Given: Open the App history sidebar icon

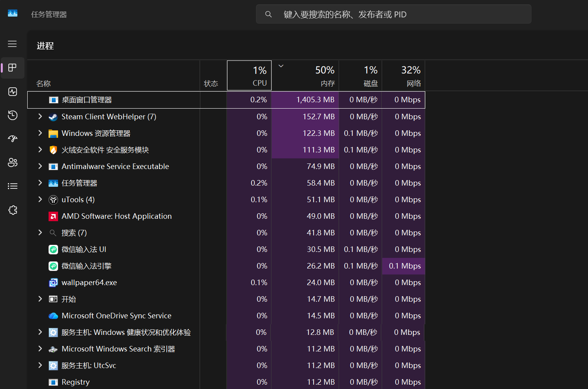Looking at the screenshot, I should [12, 115].
